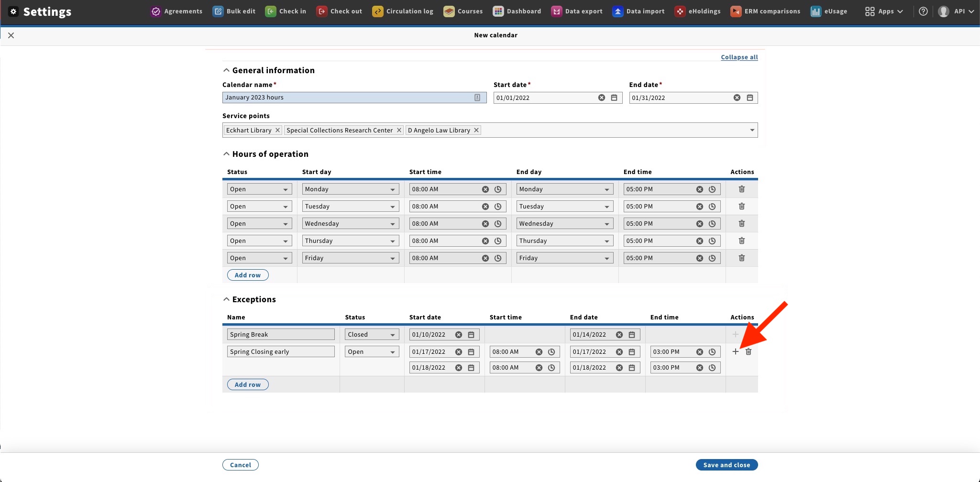Remove Eckhart Library service point
The width and height of the screenshot is (980, 482).
277,130
